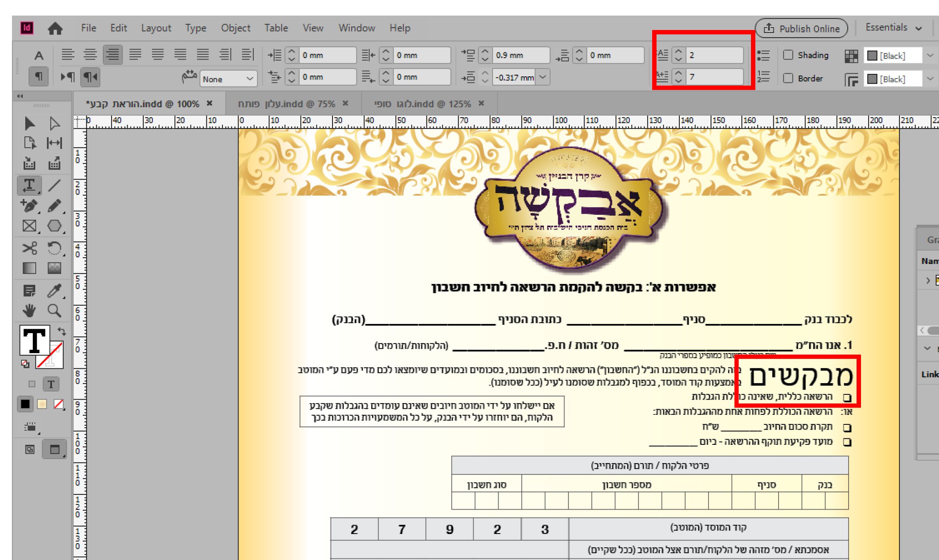The image size is (939, 560).
Task: Select the Direct Selection tool
Action: (54, 124)
